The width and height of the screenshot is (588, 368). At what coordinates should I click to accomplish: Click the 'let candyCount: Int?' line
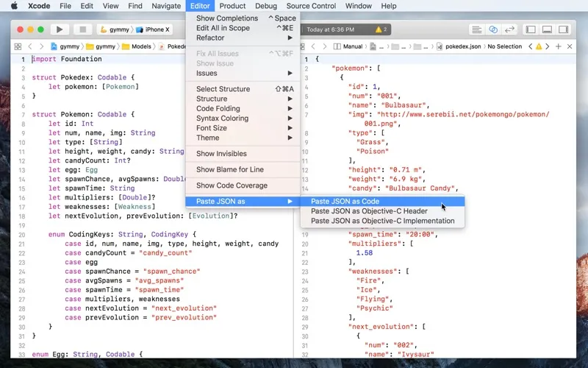coord(89,160)
